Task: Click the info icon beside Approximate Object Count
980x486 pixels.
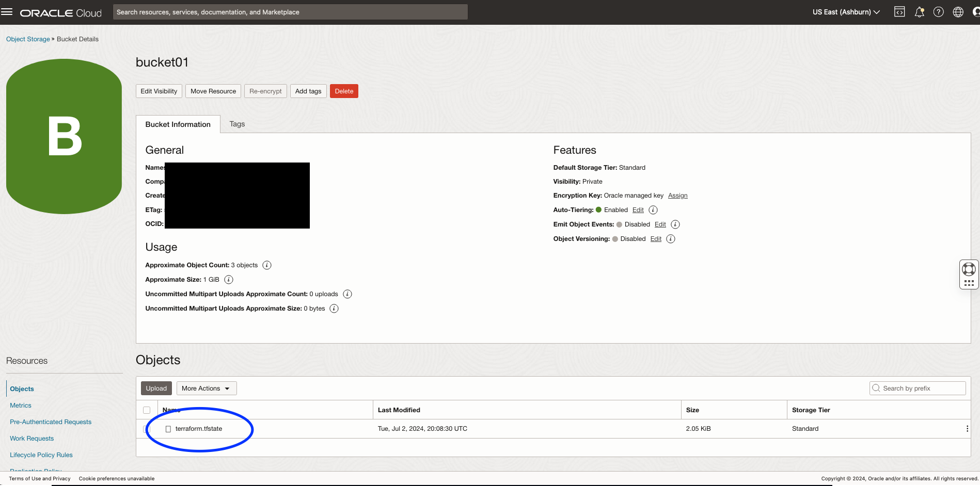Action: click(x=266, y=265)
